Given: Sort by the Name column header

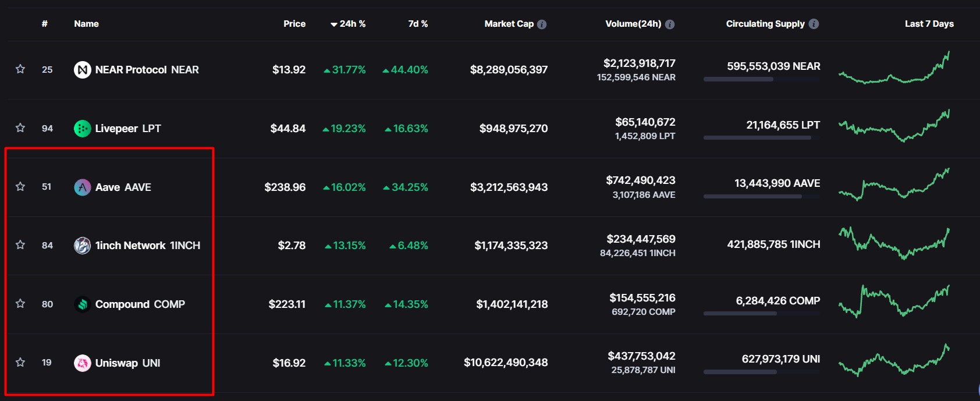Looking at the screenshot, I should (86, 24).
